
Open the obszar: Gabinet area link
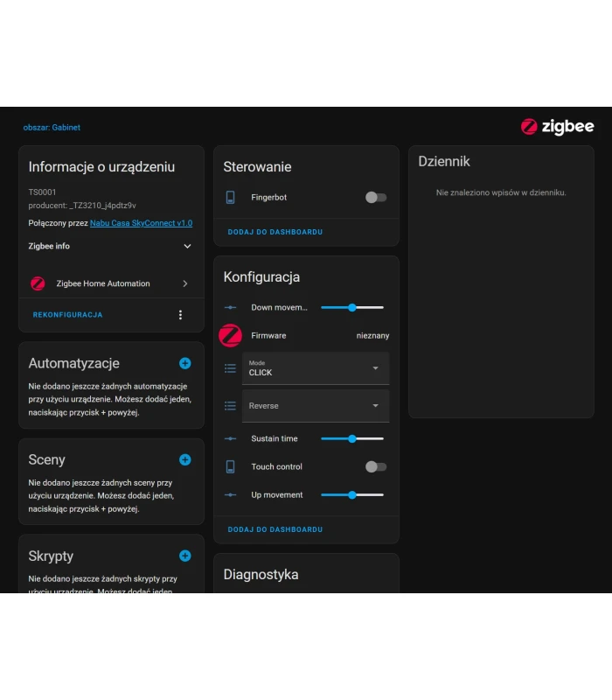(52, 127)
